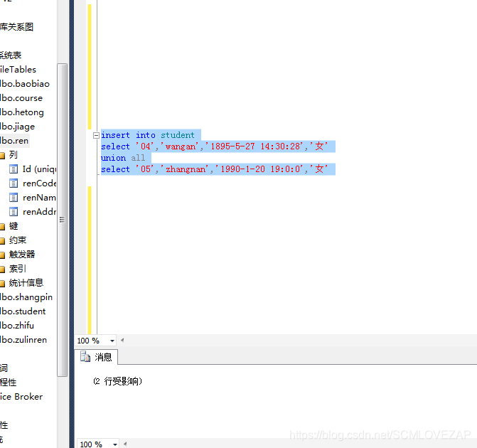Click the messages horizontal scroll left arrow
Image resolution: width=477 pixels, height=448 pixels.
coord(125,444)
